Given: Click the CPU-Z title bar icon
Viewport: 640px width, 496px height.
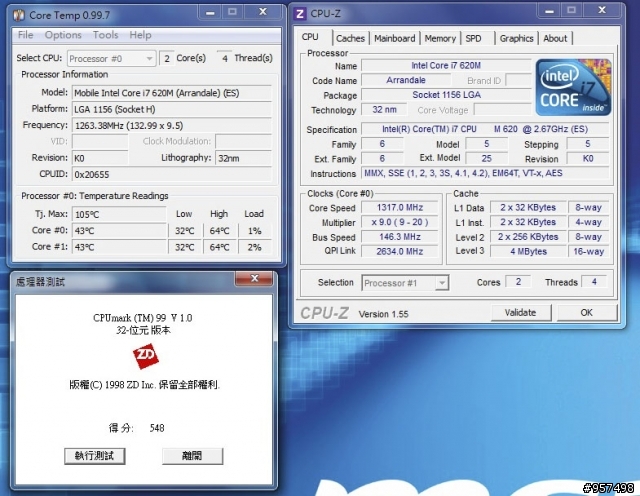Looking at the screenshot, I should pyautogui.click(x=300, y=14).
